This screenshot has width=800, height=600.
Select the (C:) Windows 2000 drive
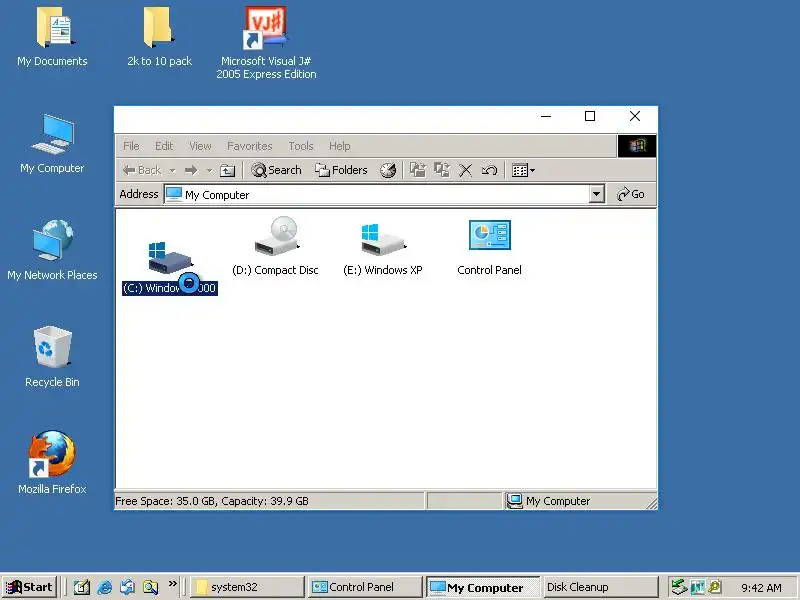pos(170,268)
